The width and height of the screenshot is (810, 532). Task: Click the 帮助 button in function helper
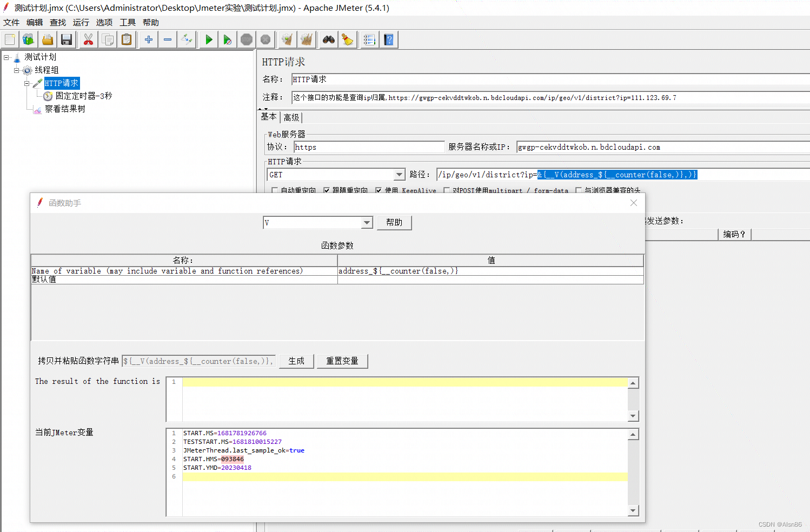394,223
